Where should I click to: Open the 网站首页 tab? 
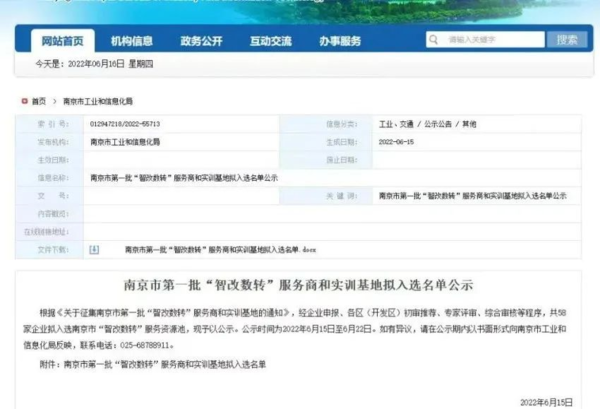pyautogui.click(x=62, y=41)
